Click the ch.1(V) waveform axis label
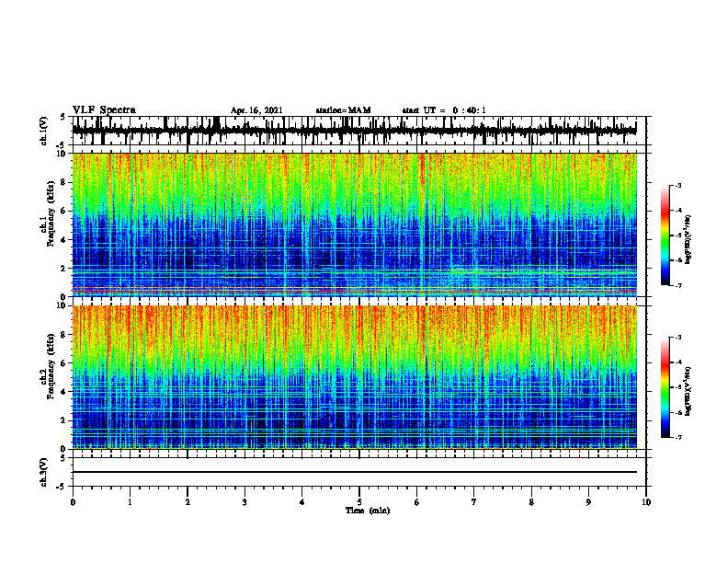 tap(43, 131)
